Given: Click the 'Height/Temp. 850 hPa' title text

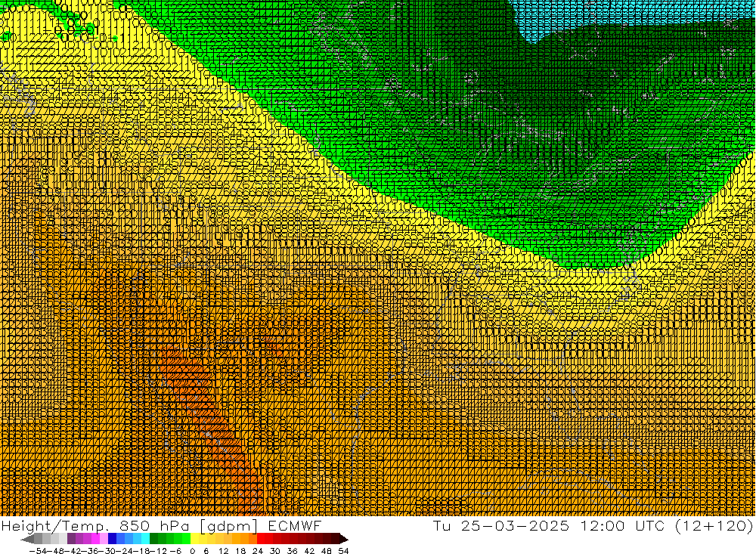Looking at the screenshot, I should tap(97, 525).
